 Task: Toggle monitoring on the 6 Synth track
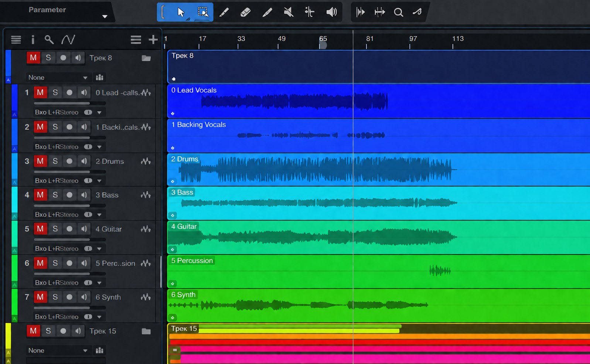(x=84, y=297)
